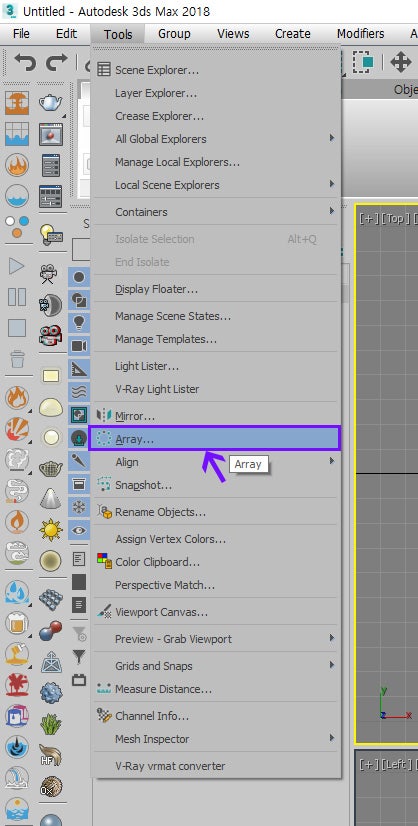The image size is (418, 826).
Task: Create a V-Ray dome light
Action: [51, 406]
